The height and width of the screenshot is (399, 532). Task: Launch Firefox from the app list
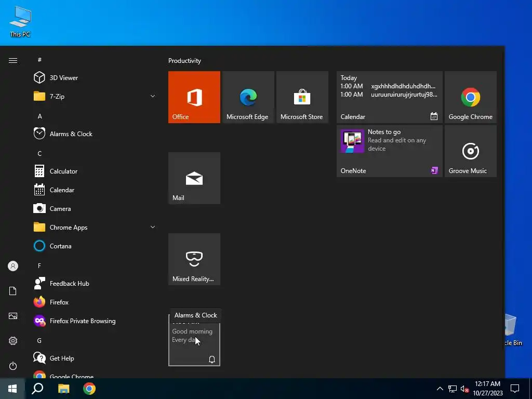[95, 302]
